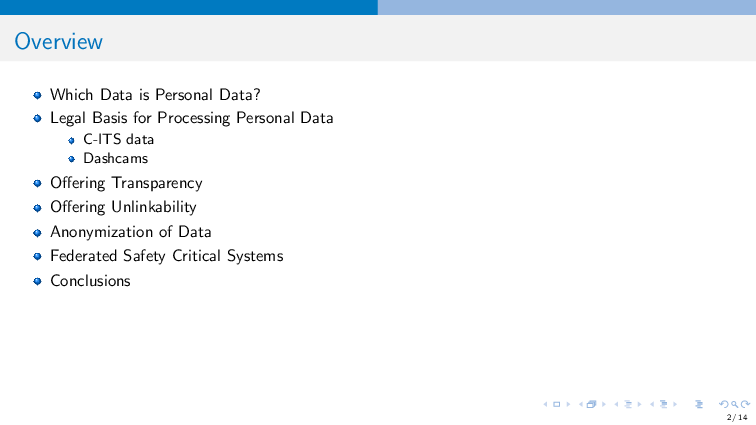Click the appendix/presentation end lines icon
This screenshot has height=425, width=756.
(x=699, y=404)
